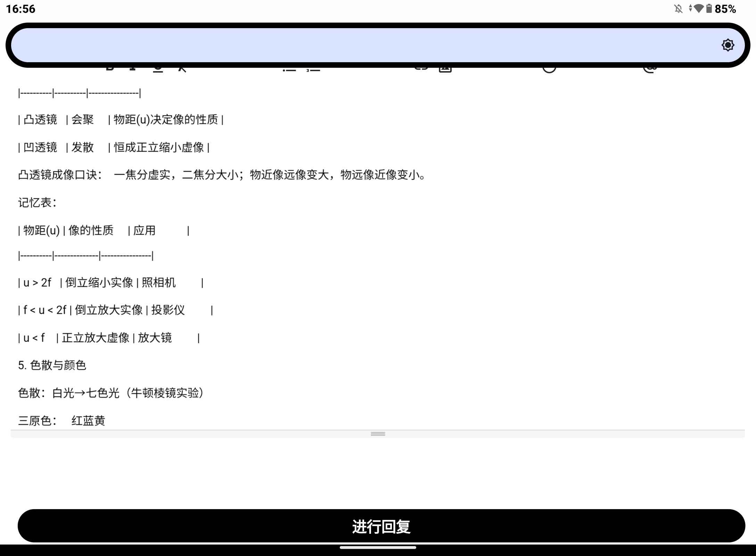
Task: Place cursor in the 凸透镜 会聚 table row
Action: click(121, 120)
